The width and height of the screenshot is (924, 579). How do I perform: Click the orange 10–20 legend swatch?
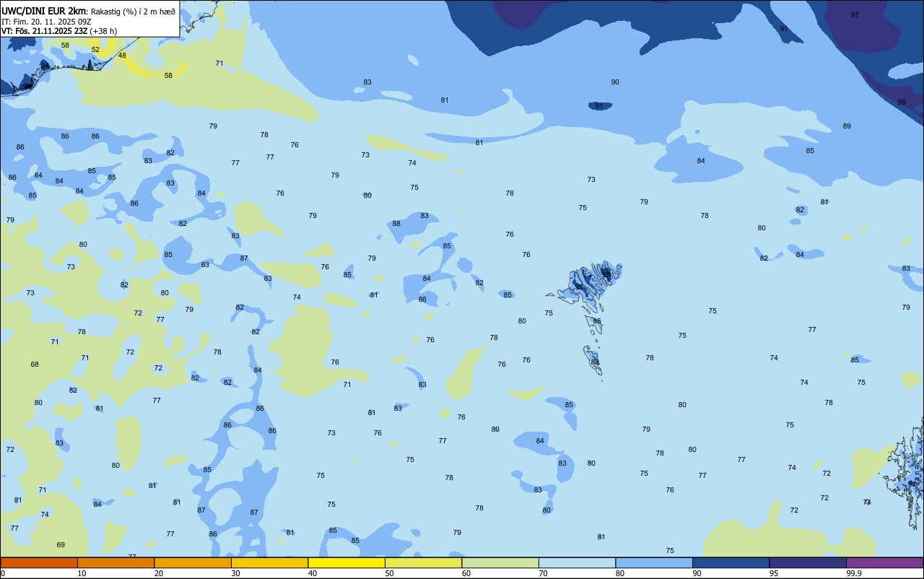(x=115, y=562)
